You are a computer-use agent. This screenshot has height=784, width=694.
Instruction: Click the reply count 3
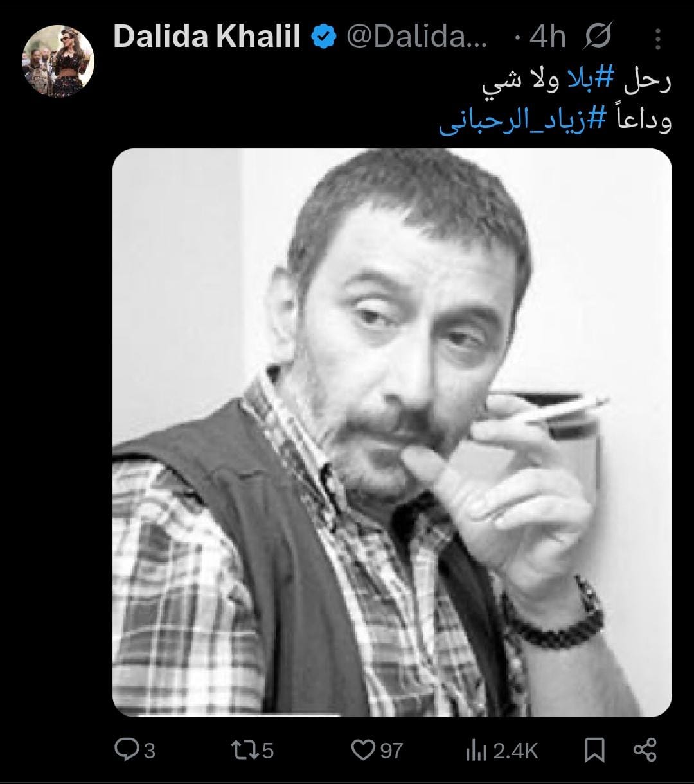click(149, 750)
